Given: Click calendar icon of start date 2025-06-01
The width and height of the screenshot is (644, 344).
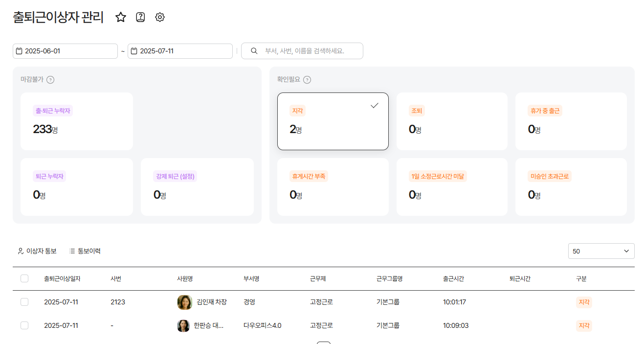Looking at the screenshot, I should 19,51.
